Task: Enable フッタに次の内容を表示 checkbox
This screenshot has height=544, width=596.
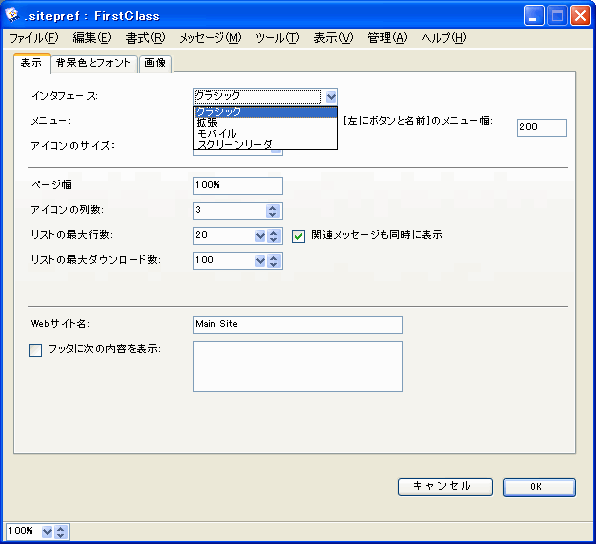Action: [x=36, y=350]
